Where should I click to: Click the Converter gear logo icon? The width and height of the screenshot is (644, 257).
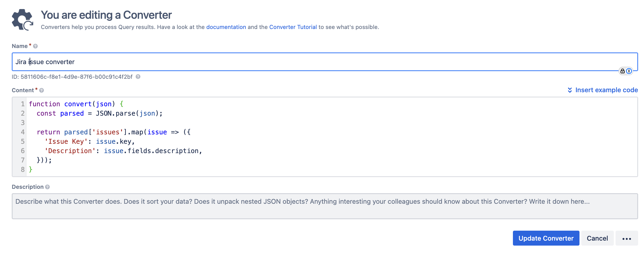point(22,20)
